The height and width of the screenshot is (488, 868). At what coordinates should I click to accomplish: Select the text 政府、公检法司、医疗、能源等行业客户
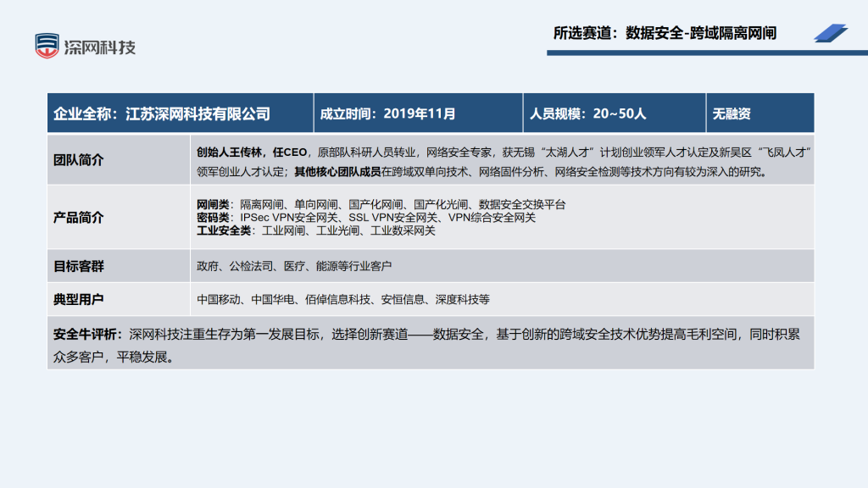[294, 266]
